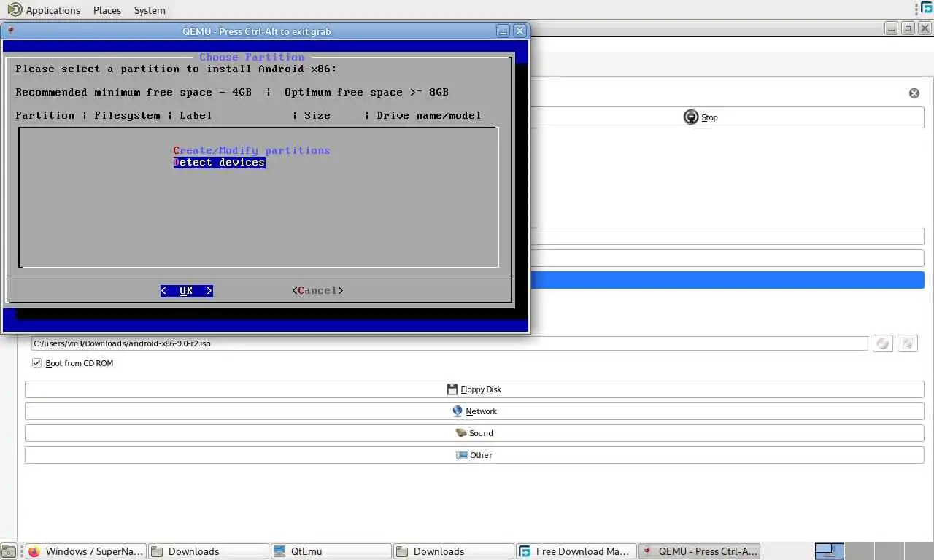934x560 pixels.
Task: Minimize the QtEmu background window
Action: [x=892, y=28]
